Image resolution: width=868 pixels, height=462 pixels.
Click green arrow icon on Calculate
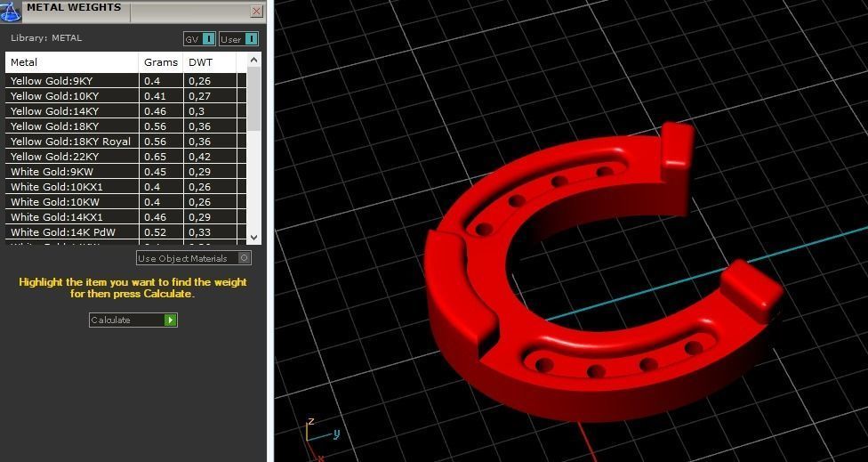(170, 320)
